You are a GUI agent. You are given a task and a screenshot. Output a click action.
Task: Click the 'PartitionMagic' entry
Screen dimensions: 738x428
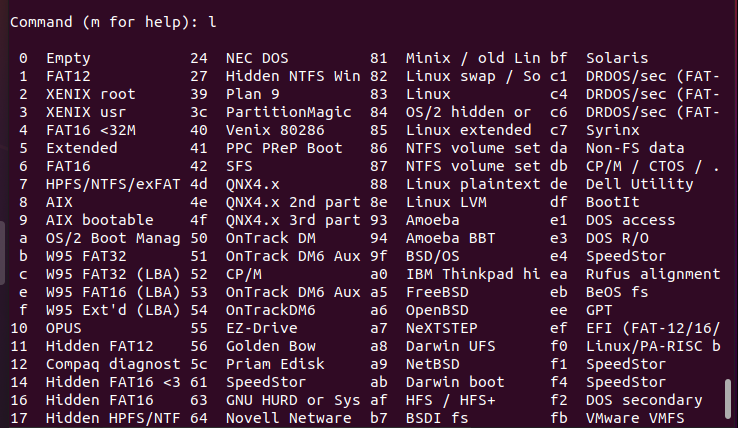tap(289, 112)
